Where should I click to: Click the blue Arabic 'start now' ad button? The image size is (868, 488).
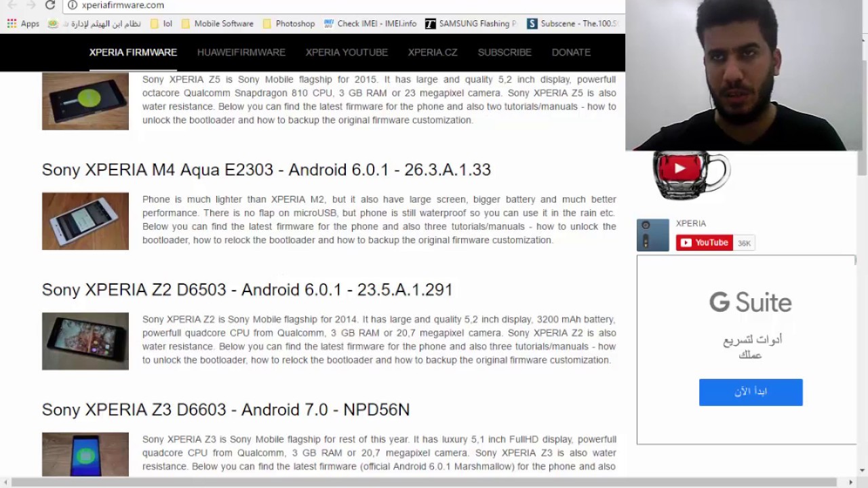751,392
